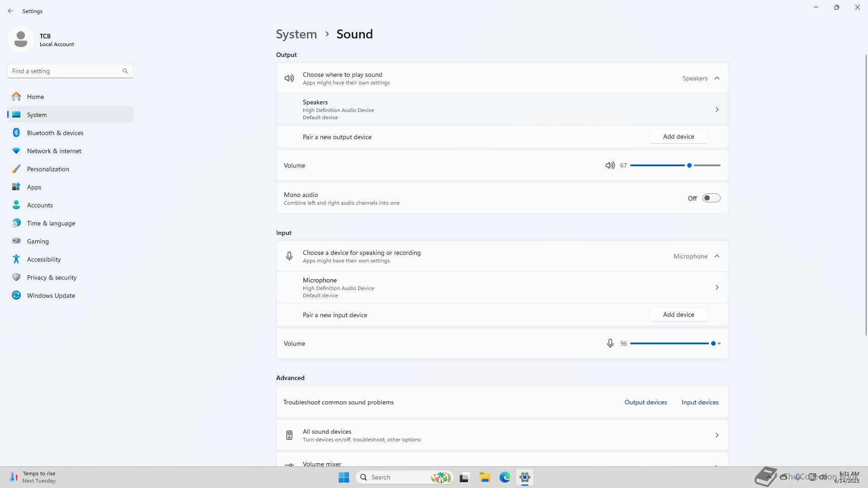Click Add device for new output device

tap(678, 136)
